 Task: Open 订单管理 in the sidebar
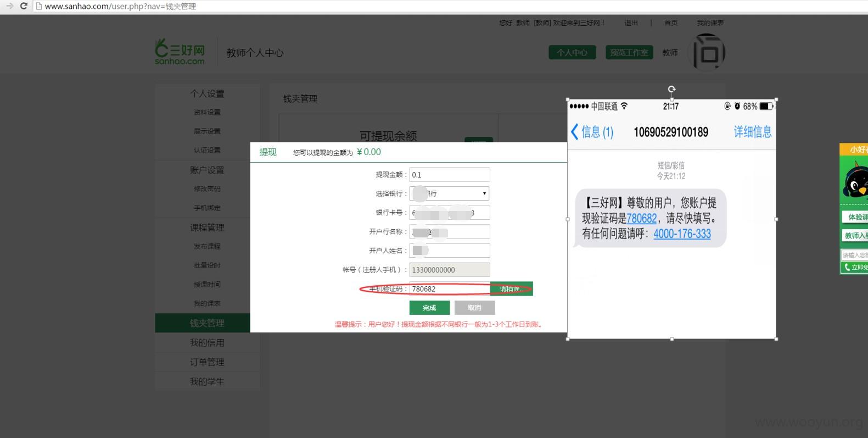pos(207,362)
